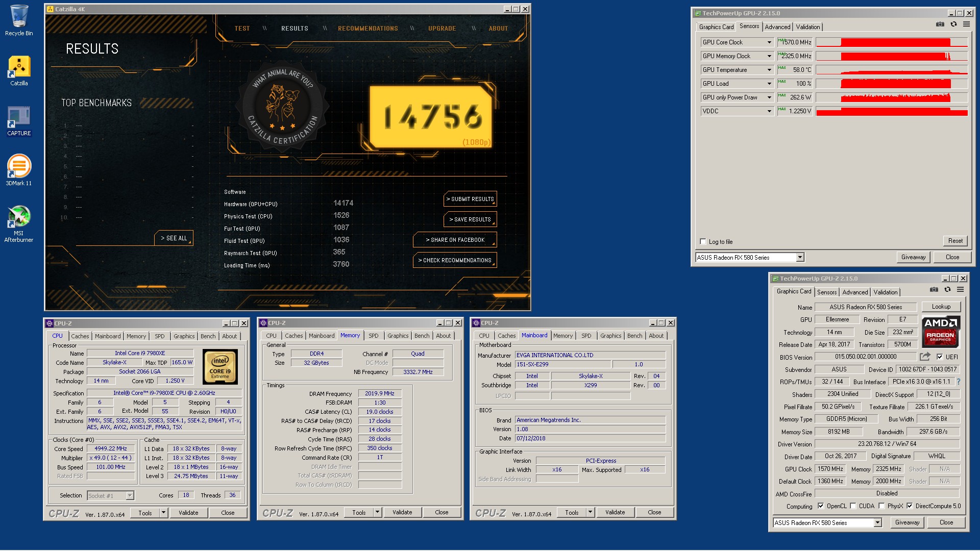Screen dimensions: 980x551
Task: Click the 14756 score panel in Catzilla
Action: click(x=431, y=117)
